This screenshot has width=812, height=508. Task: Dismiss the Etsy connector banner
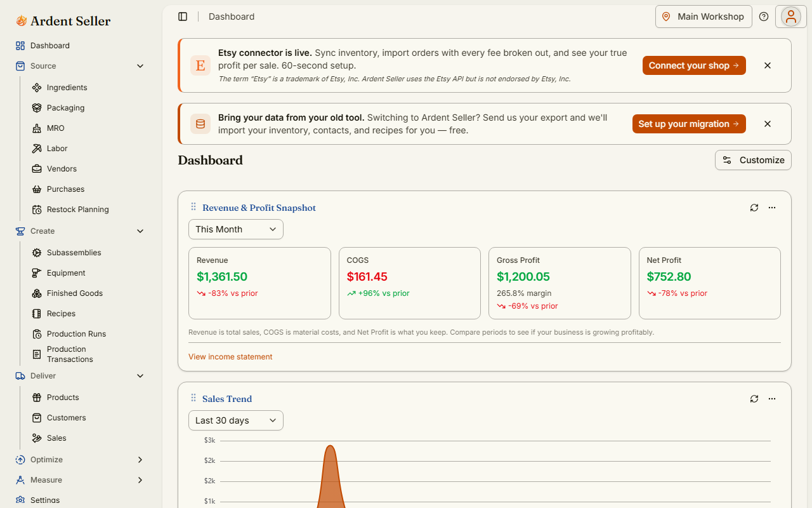[768, 65]
